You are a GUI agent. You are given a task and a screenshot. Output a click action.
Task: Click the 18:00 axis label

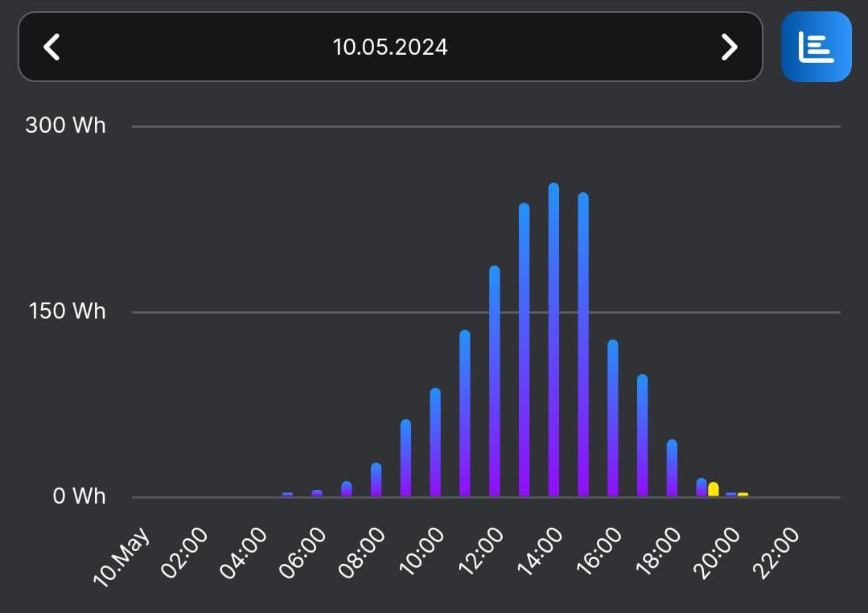(658, 552)
